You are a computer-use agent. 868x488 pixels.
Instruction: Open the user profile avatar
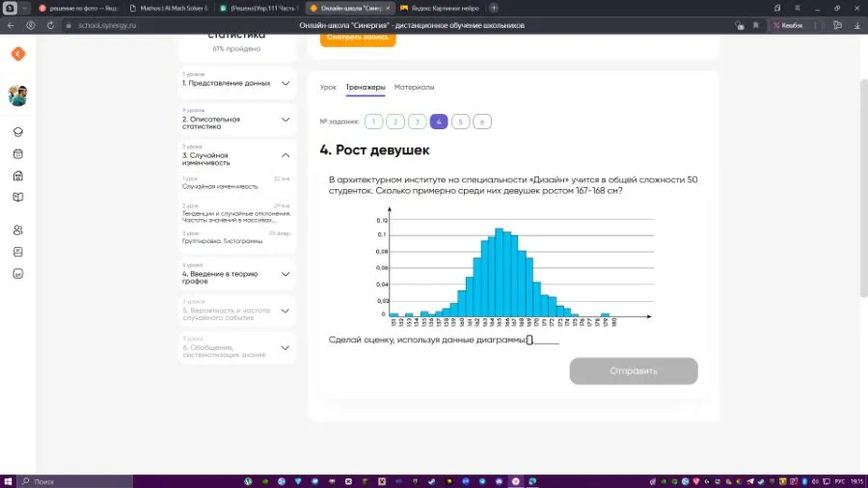tap(17, 95)
